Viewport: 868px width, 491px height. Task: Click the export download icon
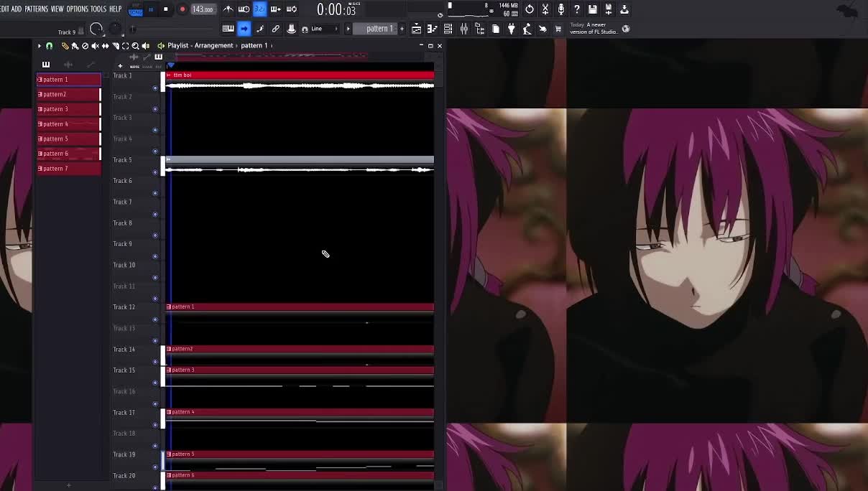coord(624,9)
